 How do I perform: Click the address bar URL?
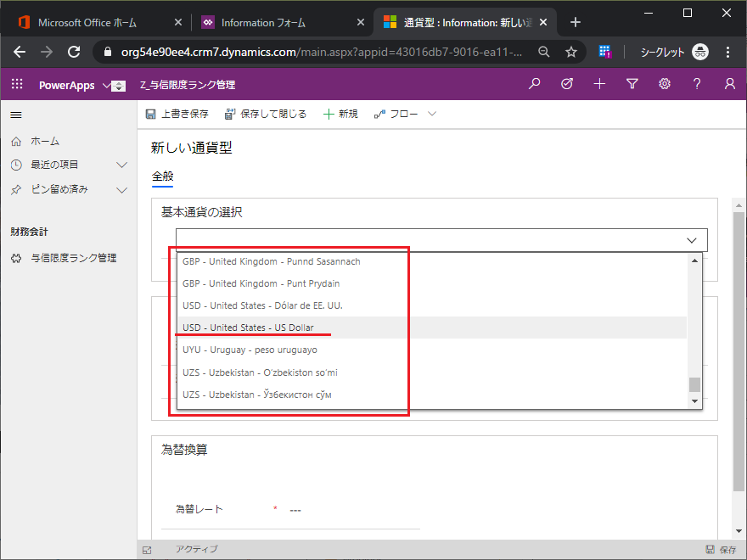[322, 52]
